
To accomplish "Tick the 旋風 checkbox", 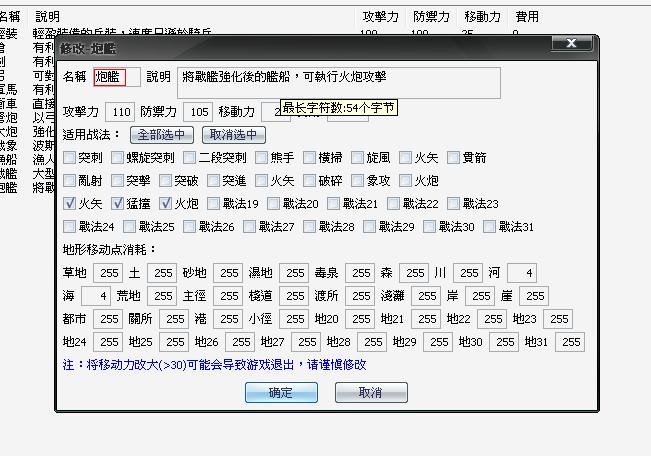I will (x=357, y=157).
